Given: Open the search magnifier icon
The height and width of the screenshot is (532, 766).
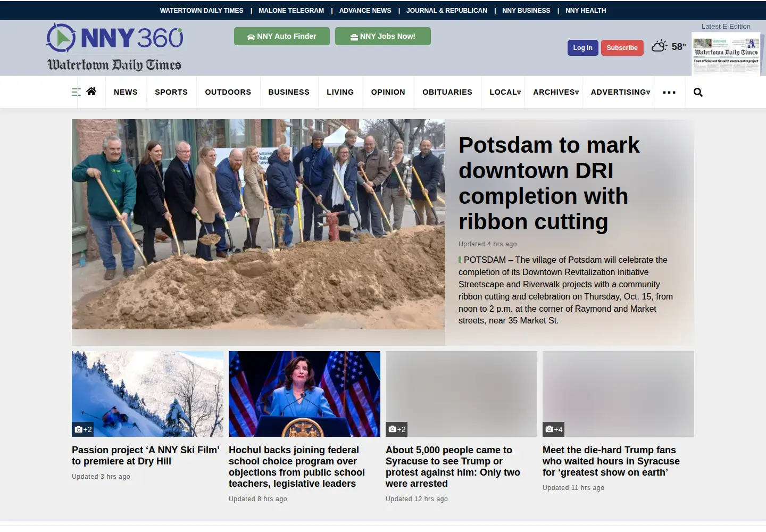Looking at the screenshot, I should [x=698, y=93].
